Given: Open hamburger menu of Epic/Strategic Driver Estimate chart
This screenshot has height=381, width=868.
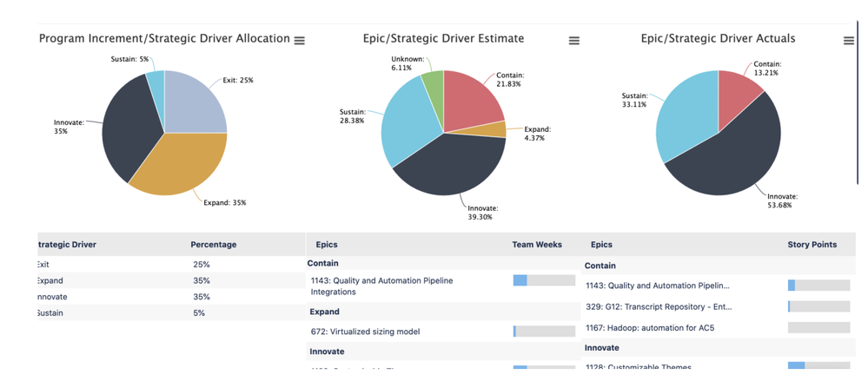Looking at the screenshot, I should pos(574,41).
